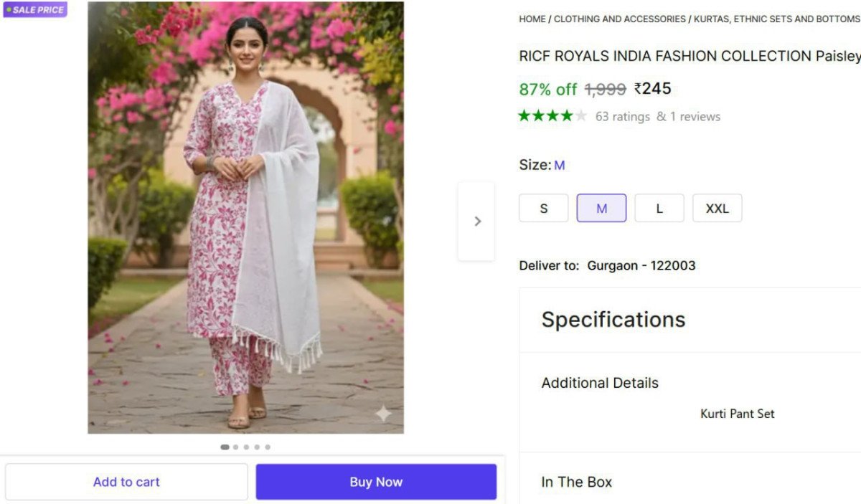This screenshot has width=861, height=504.
Task: Expand the Additional Details row
Action: pyautogui.click(x=600, y=383)
